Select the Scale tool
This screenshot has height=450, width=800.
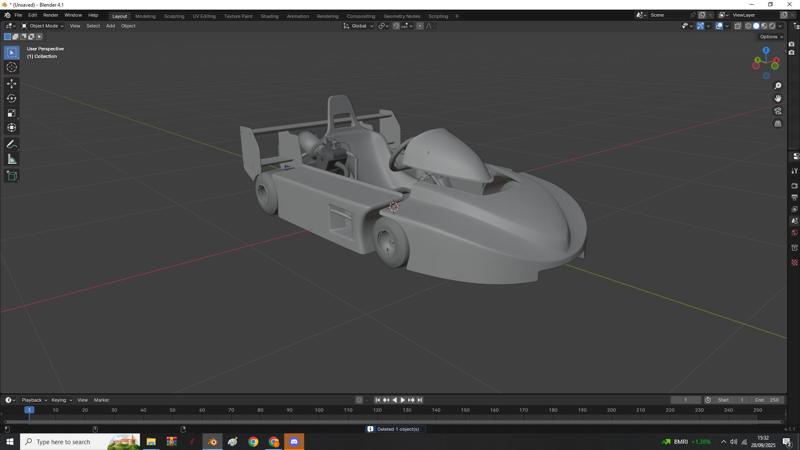pos(12,113)
